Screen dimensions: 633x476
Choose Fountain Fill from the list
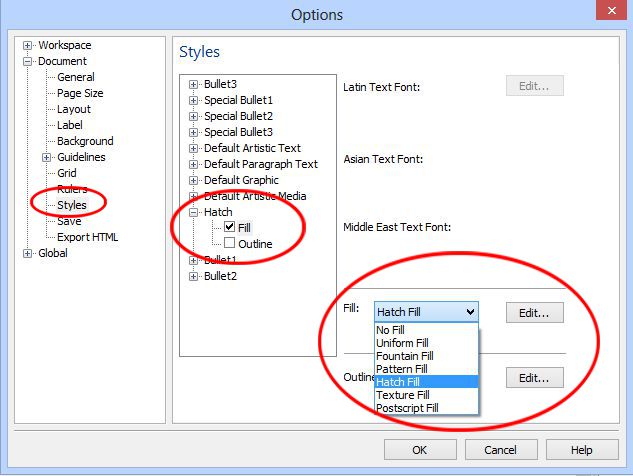coord(426,356)
